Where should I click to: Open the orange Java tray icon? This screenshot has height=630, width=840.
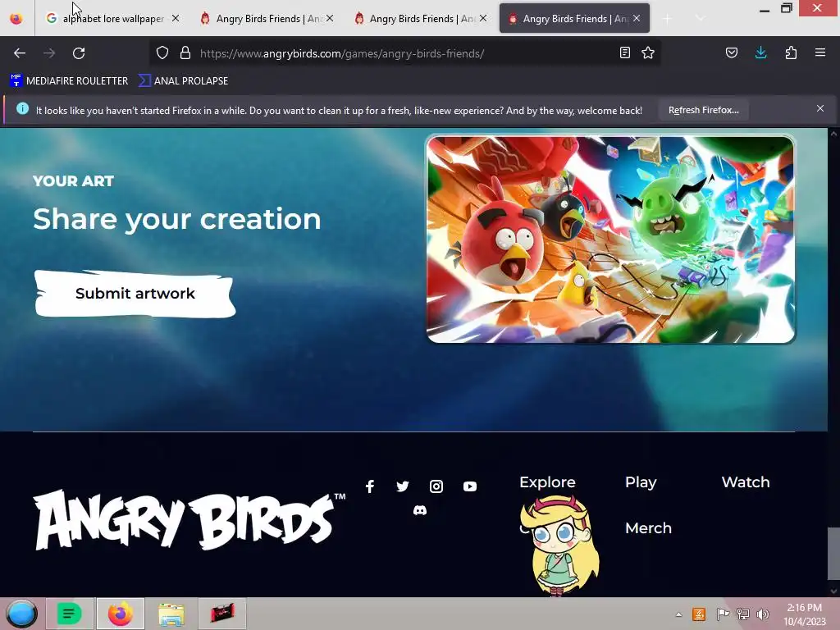[699, 614]
